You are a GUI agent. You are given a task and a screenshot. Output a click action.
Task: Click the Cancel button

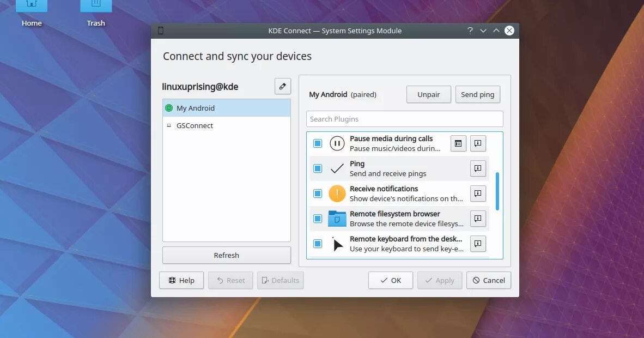(489, 280)
